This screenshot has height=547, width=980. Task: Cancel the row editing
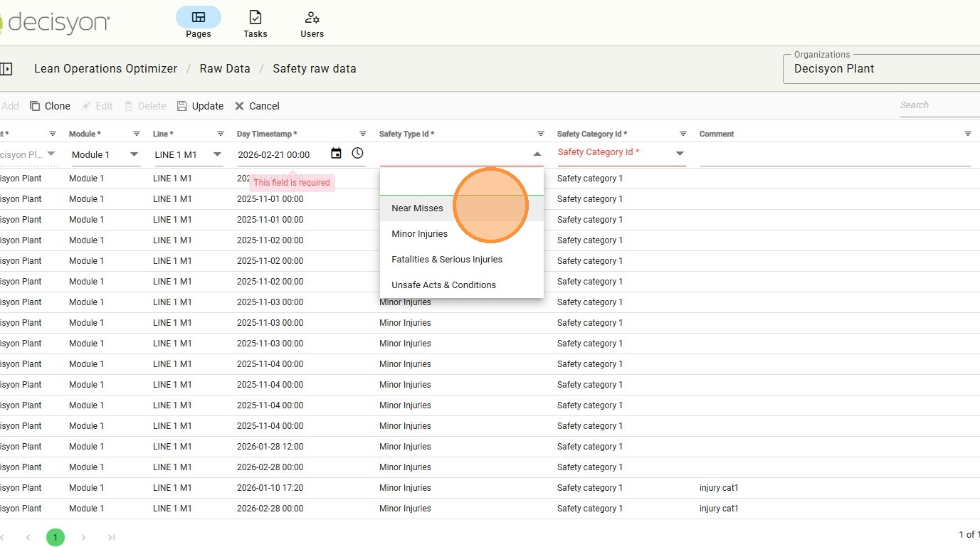point(257,106)
